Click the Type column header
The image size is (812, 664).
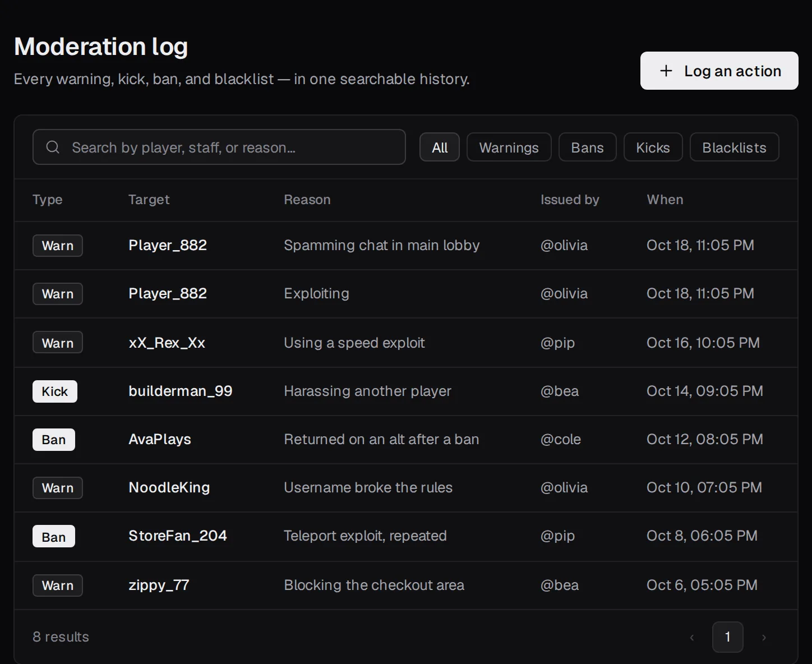[47, 200]
